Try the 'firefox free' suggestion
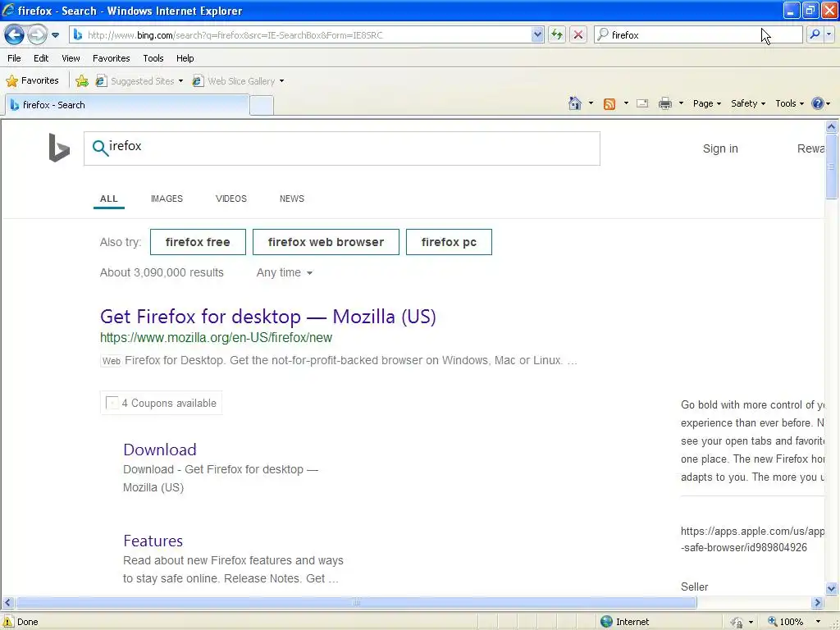 coord(198,242)
